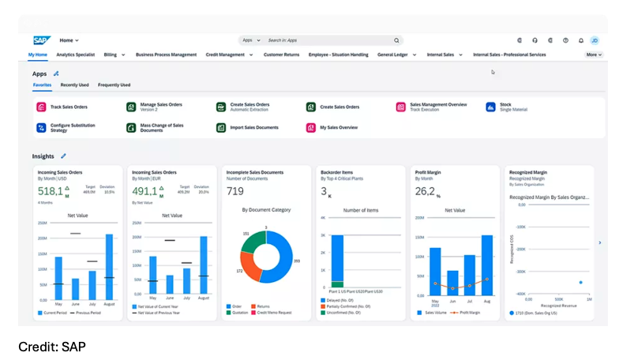Click the notifications bell icon
The image size is (634, 364).
(x=580, y=40)
